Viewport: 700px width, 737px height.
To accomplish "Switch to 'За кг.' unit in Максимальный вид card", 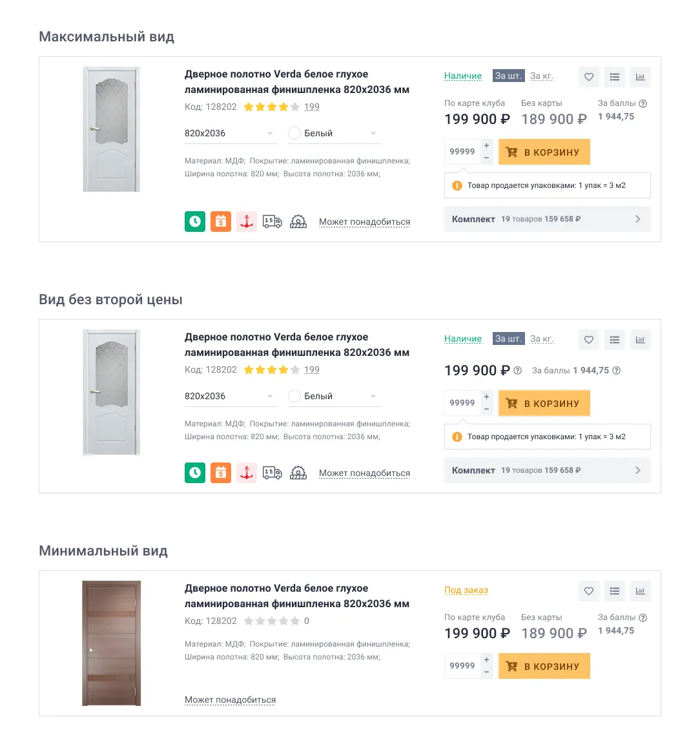I will pos(542,76).
